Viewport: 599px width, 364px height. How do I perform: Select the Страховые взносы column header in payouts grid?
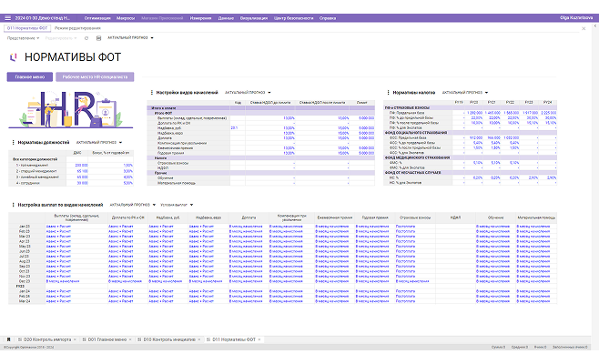tap(415, 217)
